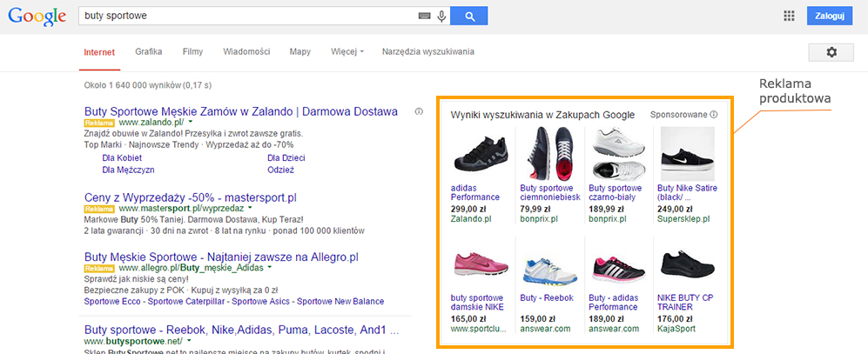Viewport: 868px width, 354px height.
Task: Open 'Buty sportowe ciemnoniebiesk' product link
Action: pos(550,192)
